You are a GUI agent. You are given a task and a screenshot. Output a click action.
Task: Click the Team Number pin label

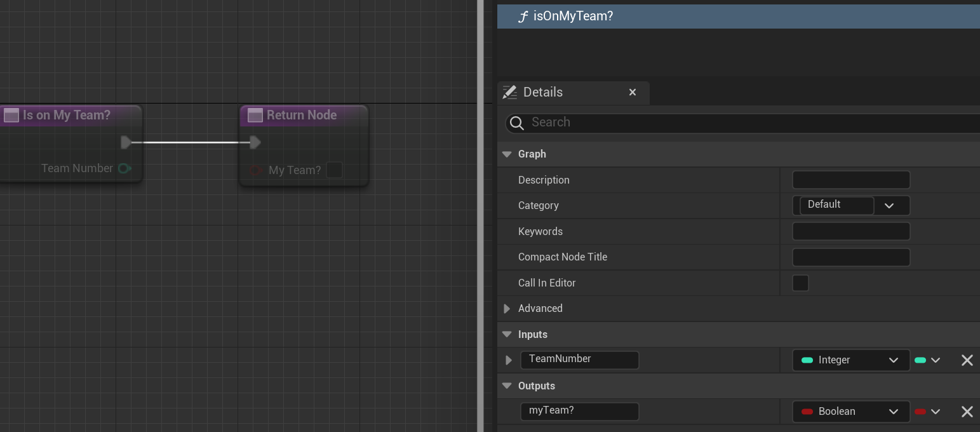point(77,168)
